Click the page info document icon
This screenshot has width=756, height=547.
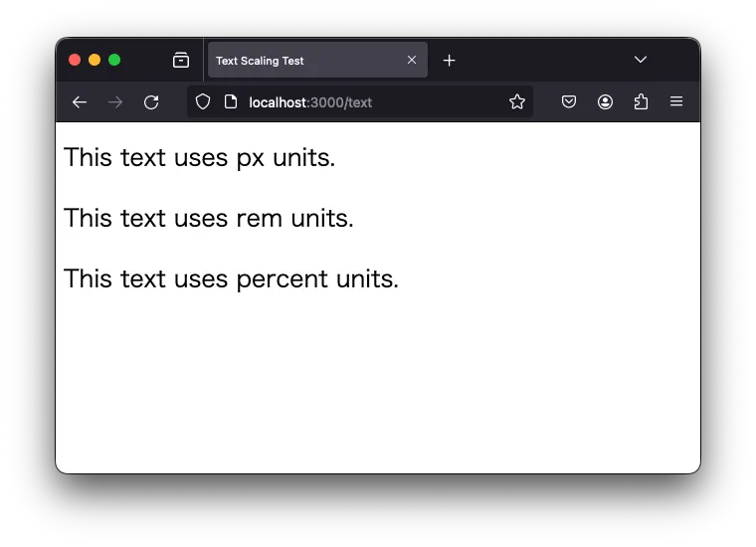(231, 101)
